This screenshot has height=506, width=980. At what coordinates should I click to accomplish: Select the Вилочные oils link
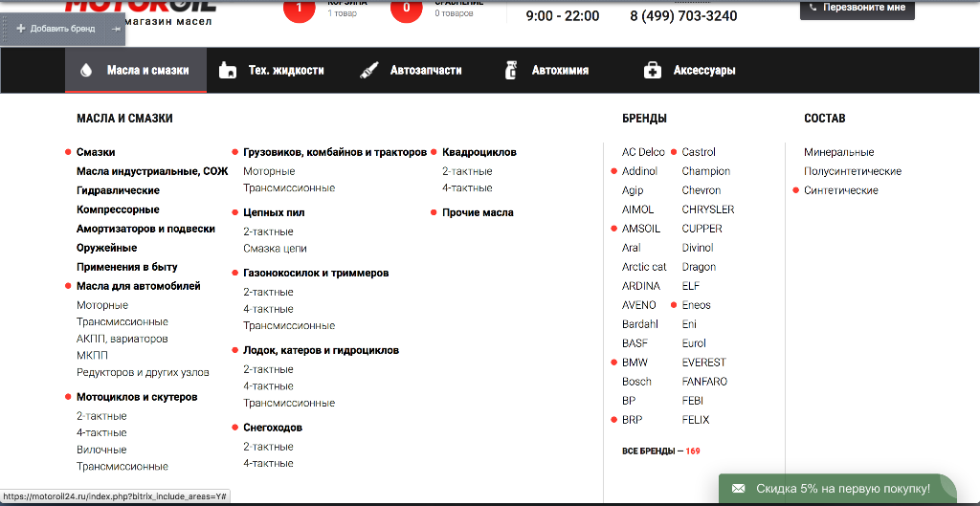point(101,450)
